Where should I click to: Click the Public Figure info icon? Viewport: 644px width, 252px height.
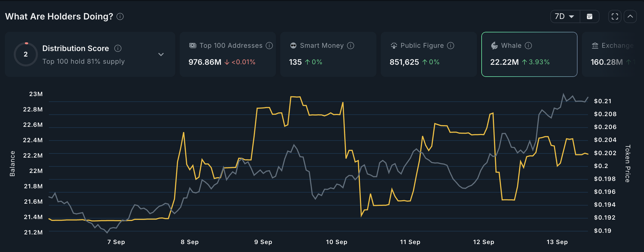click(451, 46)
